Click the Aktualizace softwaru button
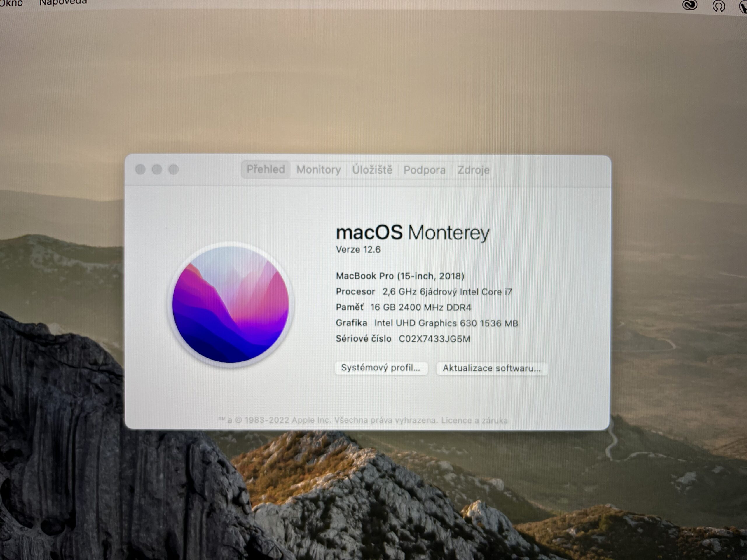Image resolution: width=747 pixels, height=560 pixels. 491,368
